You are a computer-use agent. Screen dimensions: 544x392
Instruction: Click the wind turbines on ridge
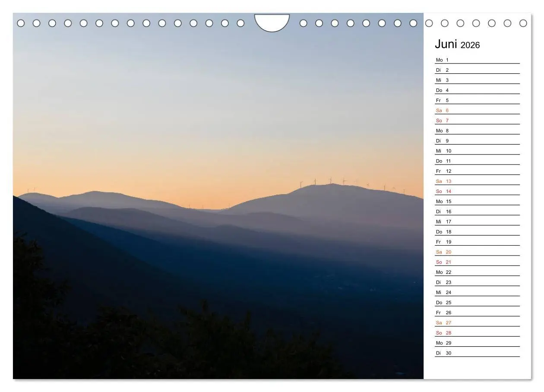pos(352,183)
